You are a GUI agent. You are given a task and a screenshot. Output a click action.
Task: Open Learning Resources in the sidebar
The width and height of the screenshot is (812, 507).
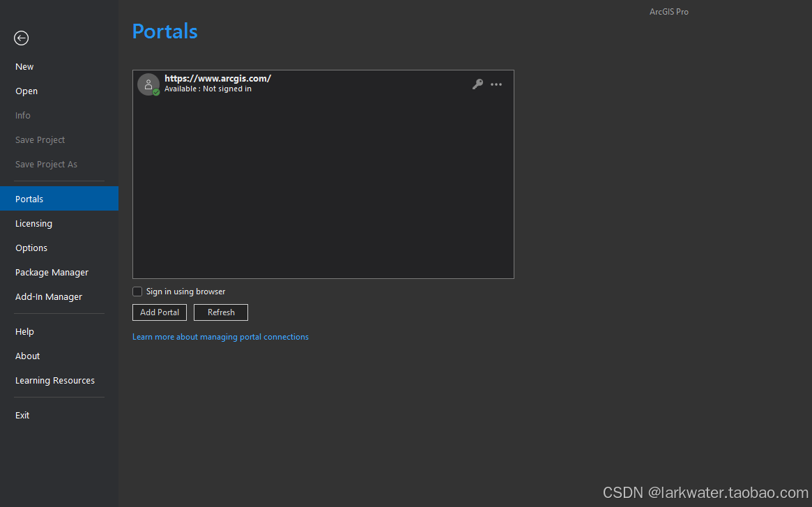[x=59, y=380]
